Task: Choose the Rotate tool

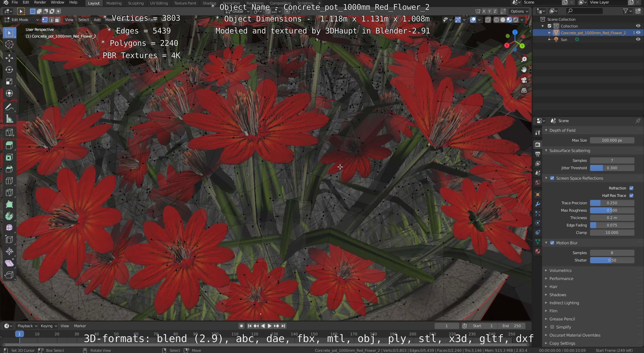Action: click(9, 70)
